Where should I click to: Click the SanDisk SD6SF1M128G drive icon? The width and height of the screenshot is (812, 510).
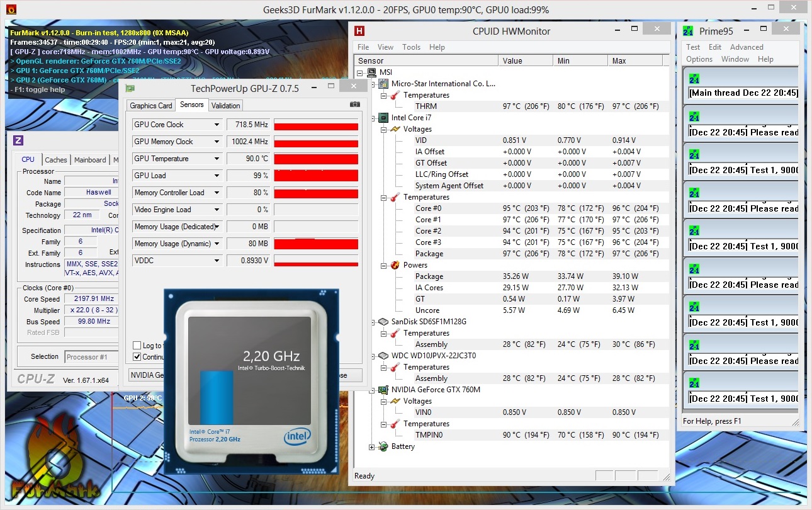click(x=383, y=322)
